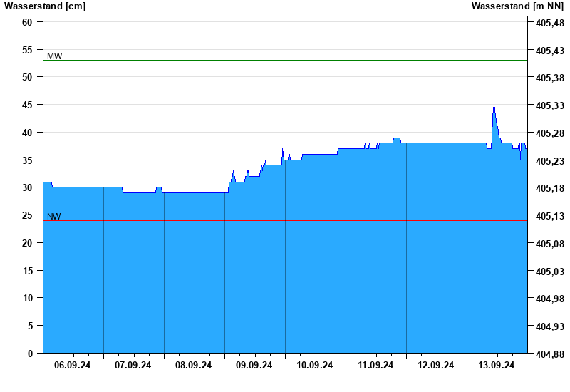The width and height of the screenshot is (570, 392).
Task: Click the left axis value 20
Action: [27, 243]
